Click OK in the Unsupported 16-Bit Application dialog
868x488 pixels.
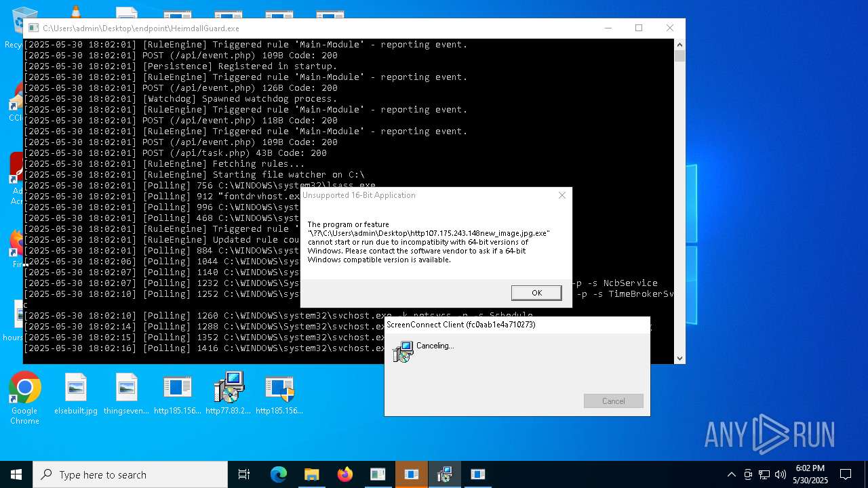tap(536, 293)
